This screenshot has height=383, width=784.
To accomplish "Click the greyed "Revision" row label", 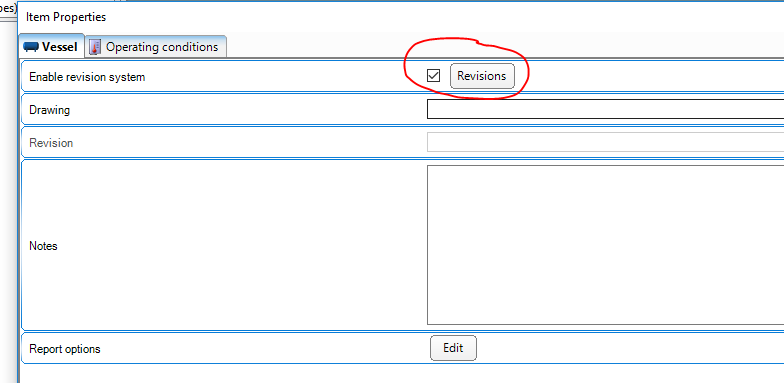I will [x=51, y=143].
